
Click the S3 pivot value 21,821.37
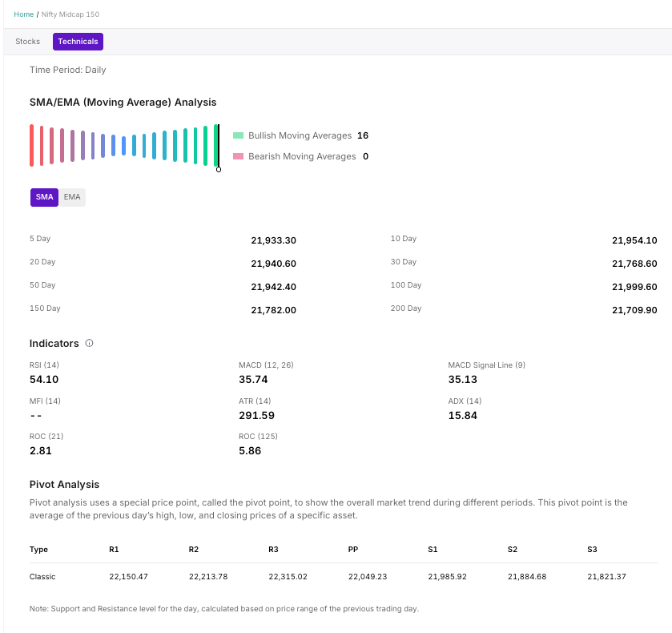(x=608, y=576)
